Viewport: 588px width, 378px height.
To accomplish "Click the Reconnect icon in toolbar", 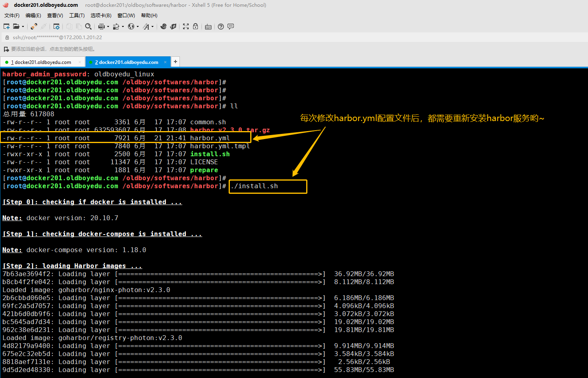I will [34, 26].
